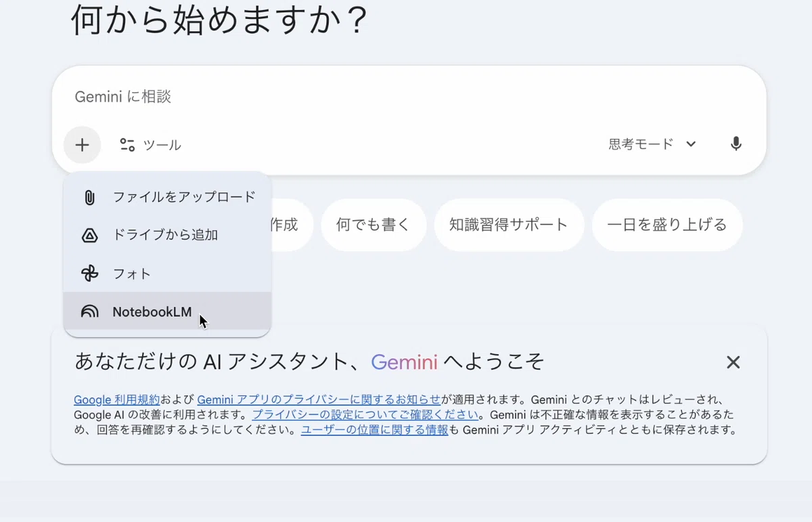Click the plus attachment button
Viewport: 812px width, 522px height.
point(82,145)
